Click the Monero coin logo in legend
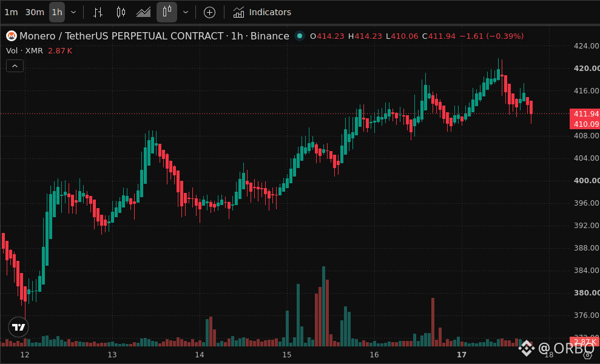The width and height of the screenshot is (600, 364). (x=12, y=36)
